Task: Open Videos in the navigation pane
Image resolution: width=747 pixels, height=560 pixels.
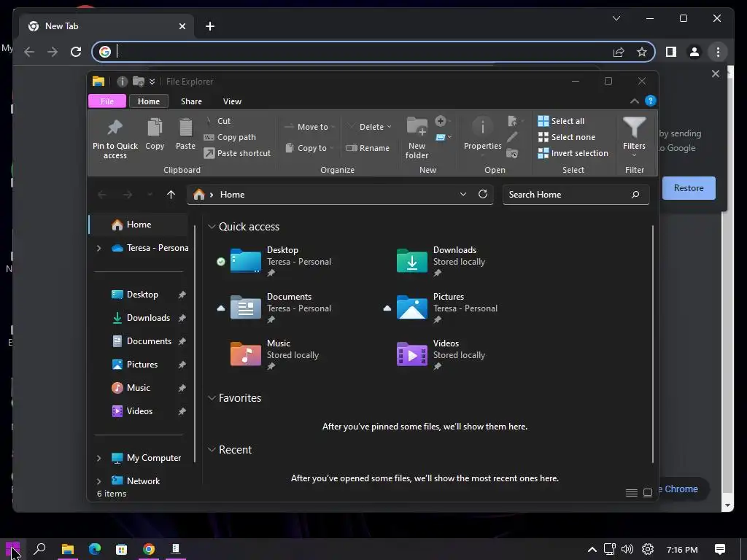Action: pyautogui.click(x=139, y=411)
